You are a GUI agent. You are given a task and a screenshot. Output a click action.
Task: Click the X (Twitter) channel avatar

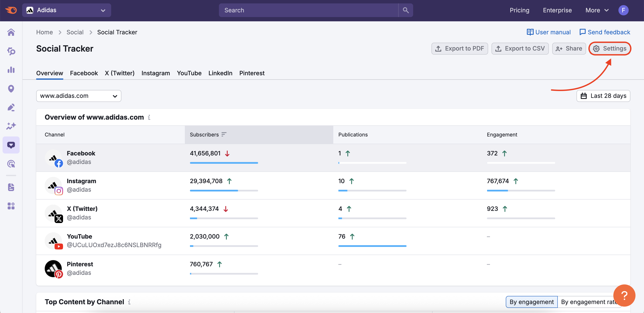(x=53, y=214)
